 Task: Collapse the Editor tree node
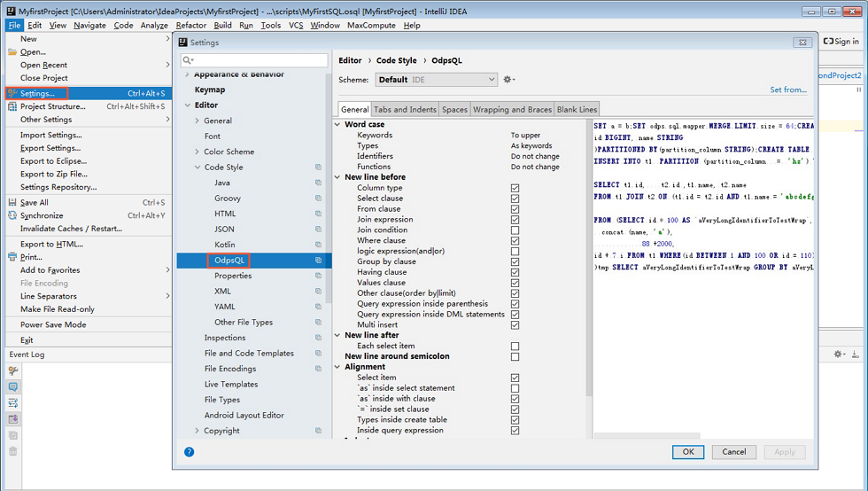[x=188, y=105]
